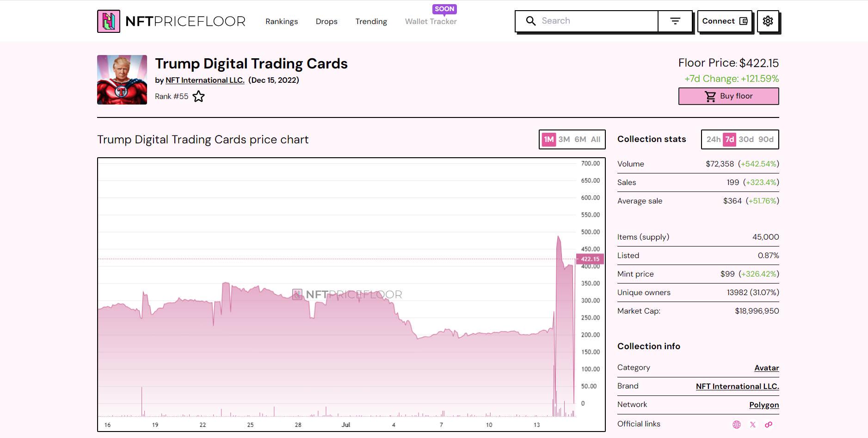Image resolution: width=868 pixels, height=438 pixels.
Task: Switch chart range to 6M
Action: (x=580, y=139)
